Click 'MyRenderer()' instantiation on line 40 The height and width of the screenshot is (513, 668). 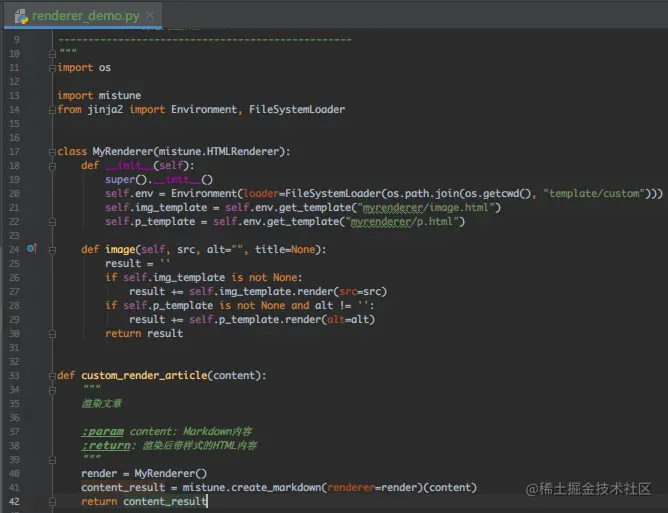[171, 473]
